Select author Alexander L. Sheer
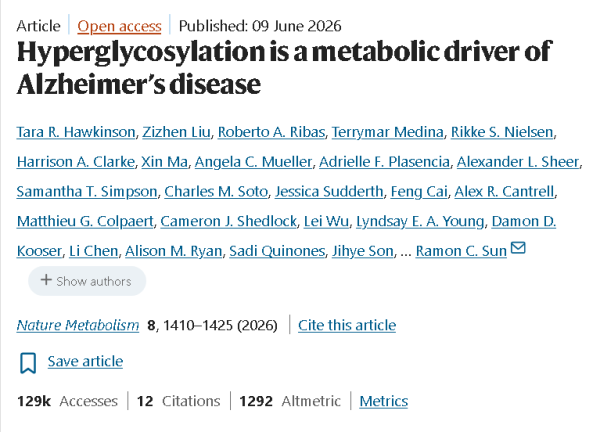This screenshot has height=432, width=600. [x=518, y=162]
